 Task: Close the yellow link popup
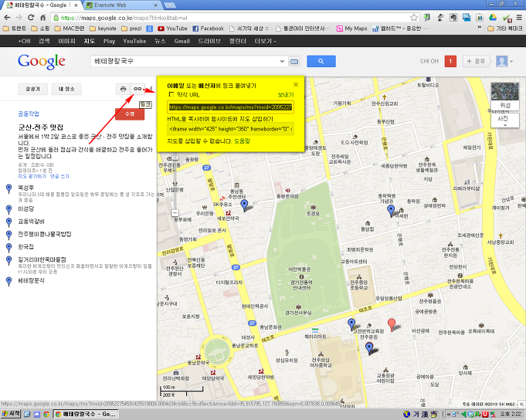coord(296,84)
